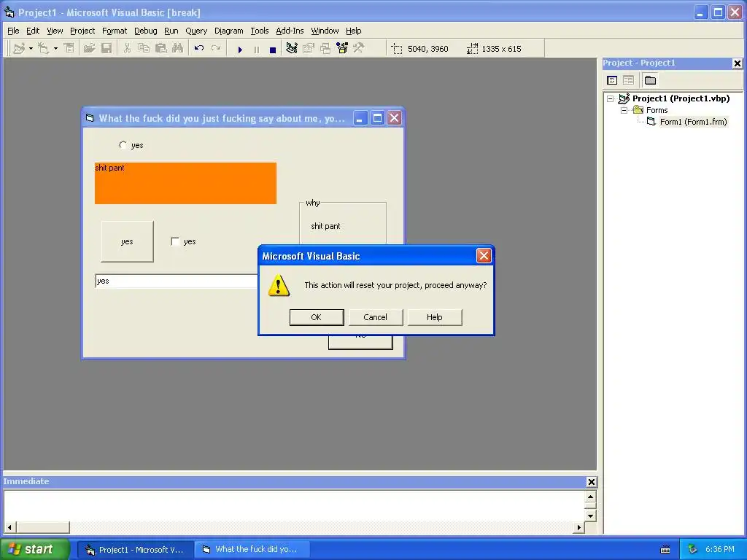747x560 pixels.
Task: Open the Form Layout Window icon
Action: 325,49
